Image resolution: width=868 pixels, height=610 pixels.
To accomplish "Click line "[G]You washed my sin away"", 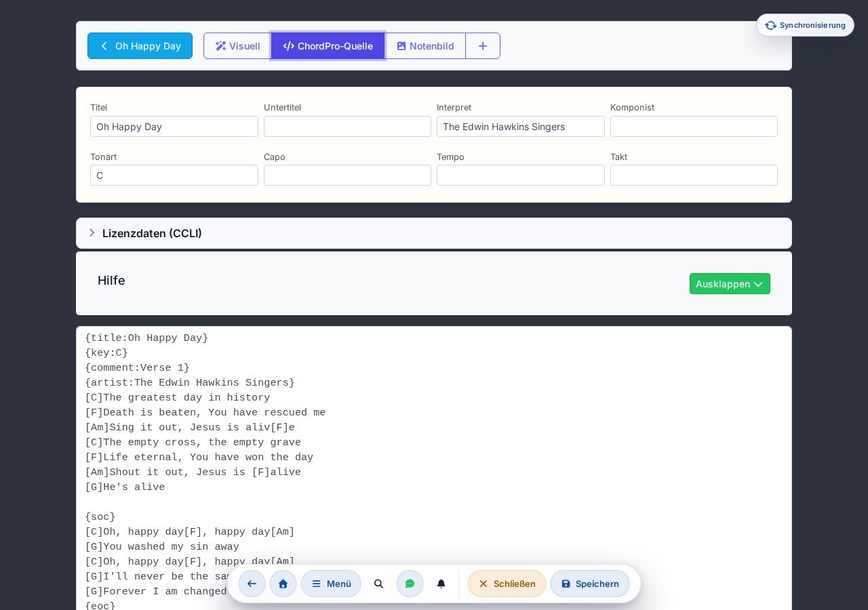I will 162,547.
